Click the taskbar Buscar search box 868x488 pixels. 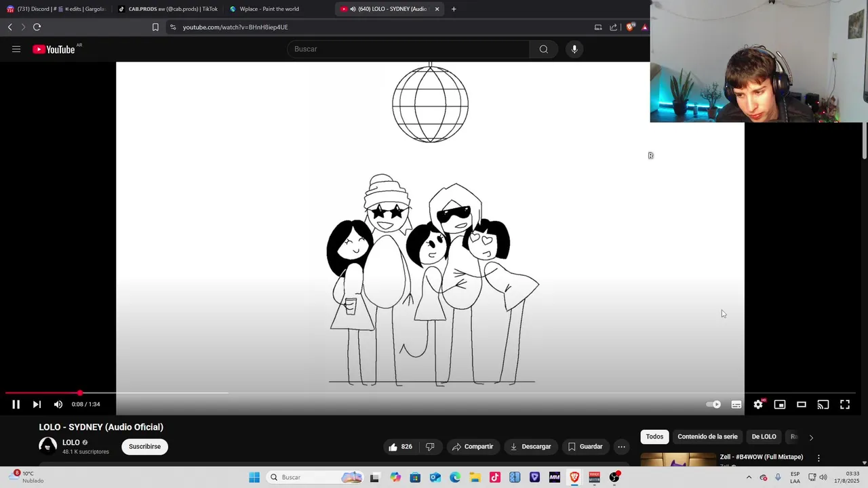click(x=315, y=477)
